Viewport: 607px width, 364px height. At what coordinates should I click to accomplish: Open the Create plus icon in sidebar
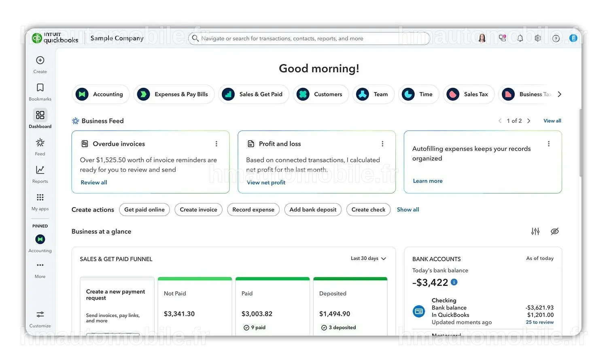click(40, 60)
